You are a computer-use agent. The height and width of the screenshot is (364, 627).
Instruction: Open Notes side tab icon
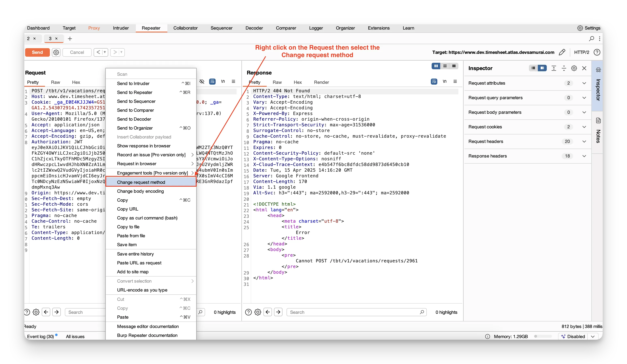click(598, 121)
